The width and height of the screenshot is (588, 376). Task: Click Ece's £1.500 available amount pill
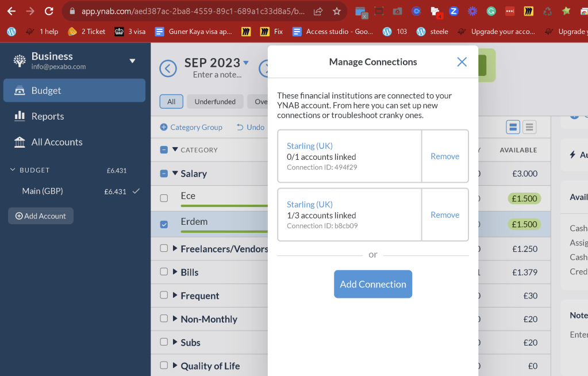click(x=524, y=198)
